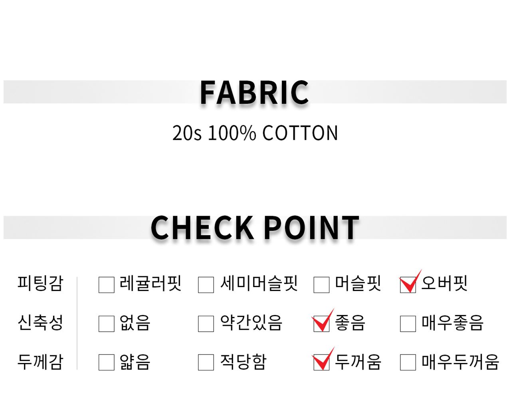
Task: Check the 매우두꺼움 checkbox
Action: tap(408, 363)
